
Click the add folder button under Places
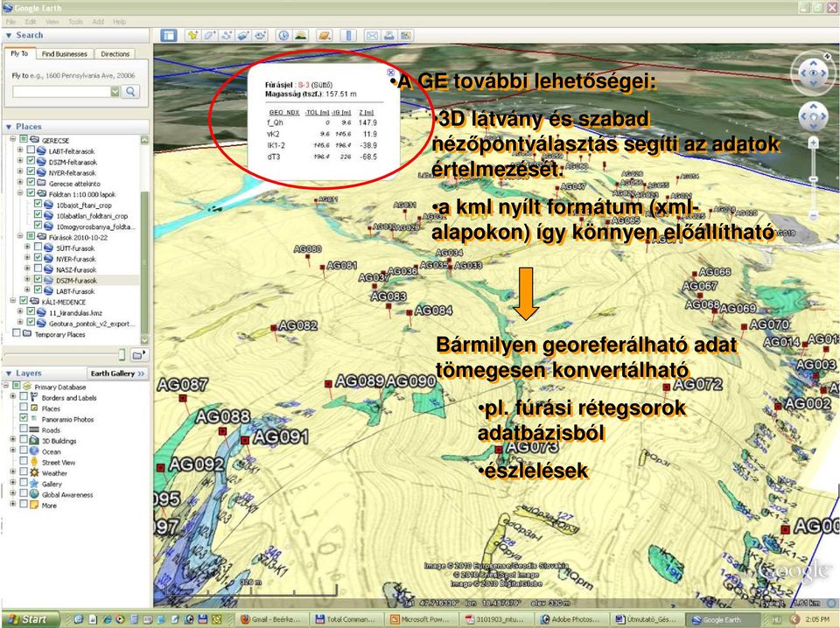(x=138, y=354)
